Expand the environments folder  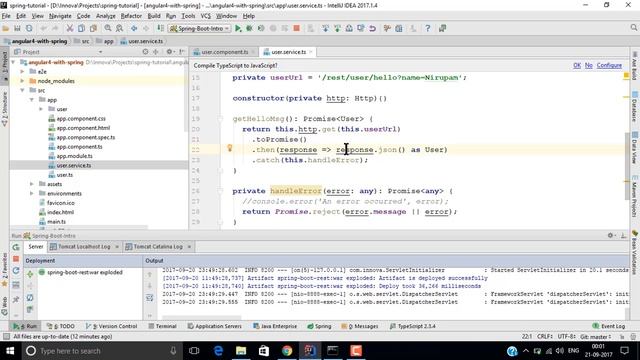32,194
